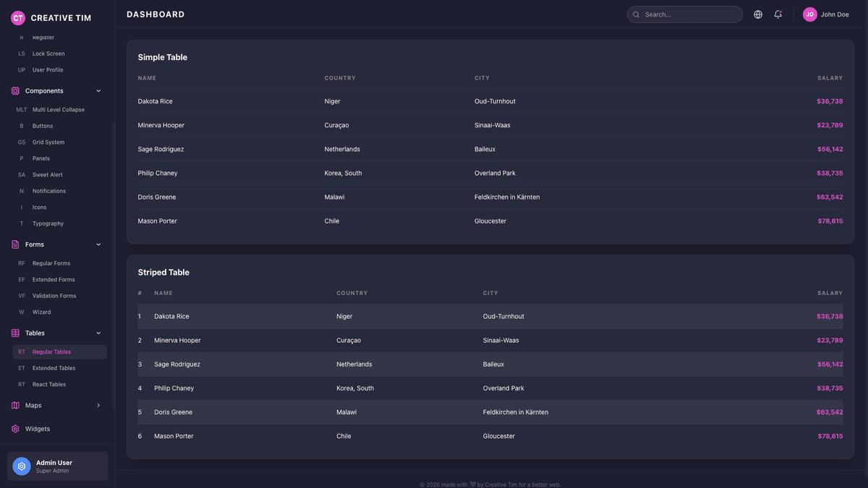Click the Components chip icon in sidebar
This screenshot has height=488, width=868.
tap(14, 90)
